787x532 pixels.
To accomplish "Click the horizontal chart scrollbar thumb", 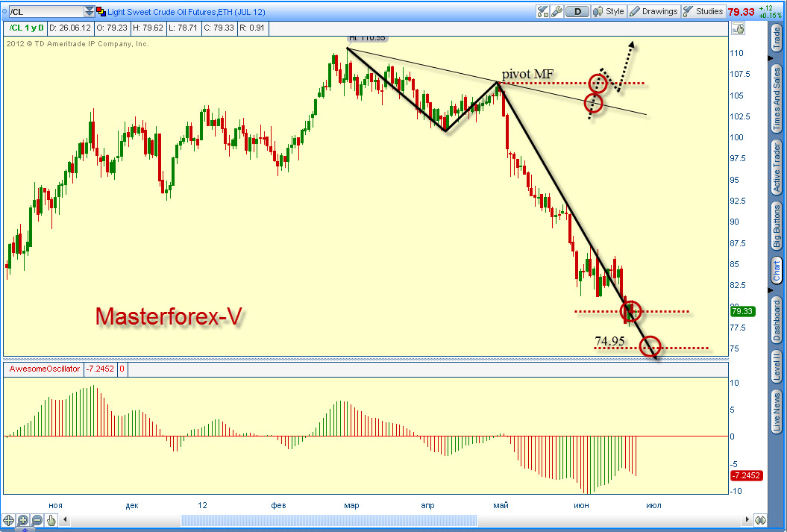I will click(x=329, y=521).
